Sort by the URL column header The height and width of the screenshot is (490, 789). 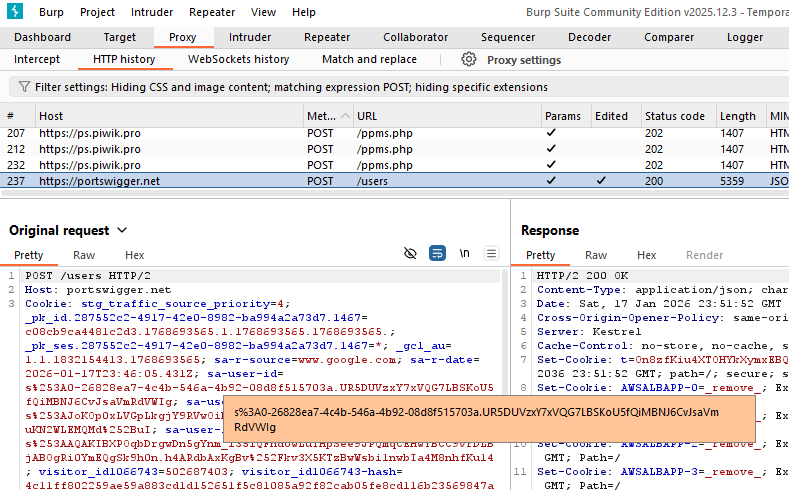click(447, 116)
